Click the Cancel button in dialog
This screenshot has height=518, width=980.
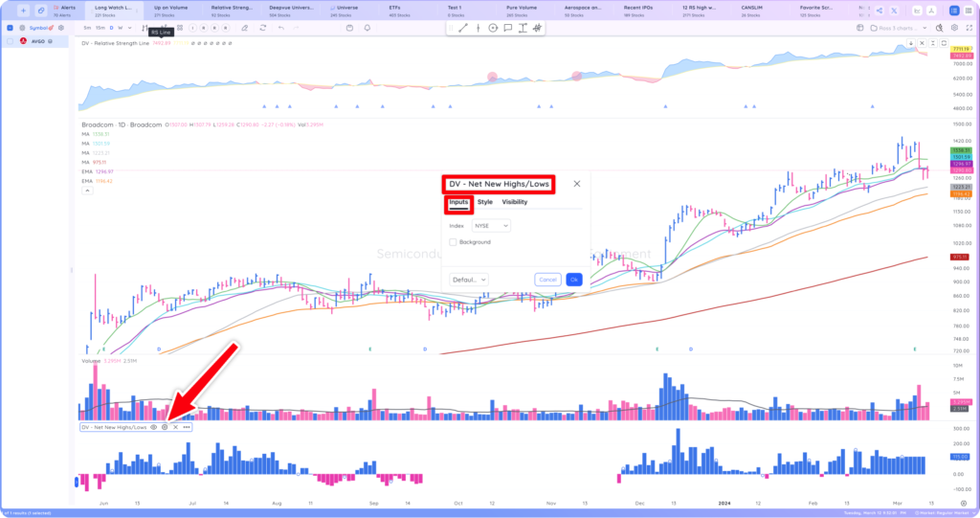(547, 280)
